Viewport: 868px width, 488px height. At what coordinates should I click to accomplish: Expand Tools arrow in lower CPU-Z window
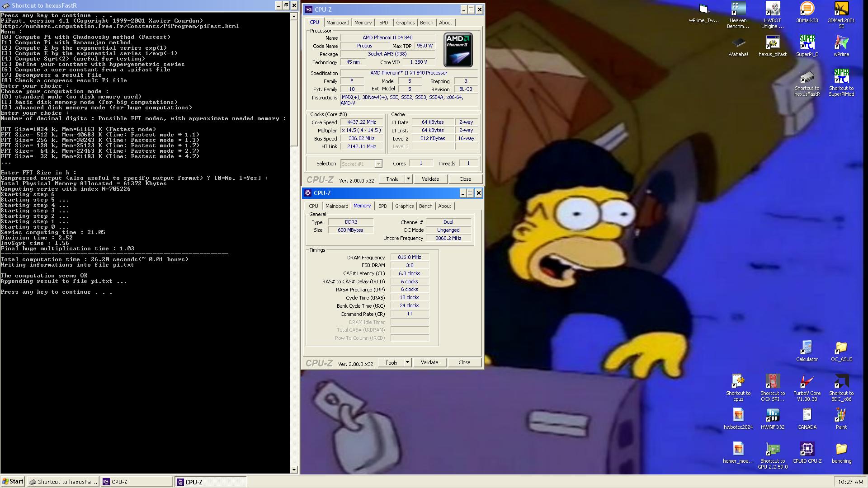pyautogui.click(x=407, y=362)
